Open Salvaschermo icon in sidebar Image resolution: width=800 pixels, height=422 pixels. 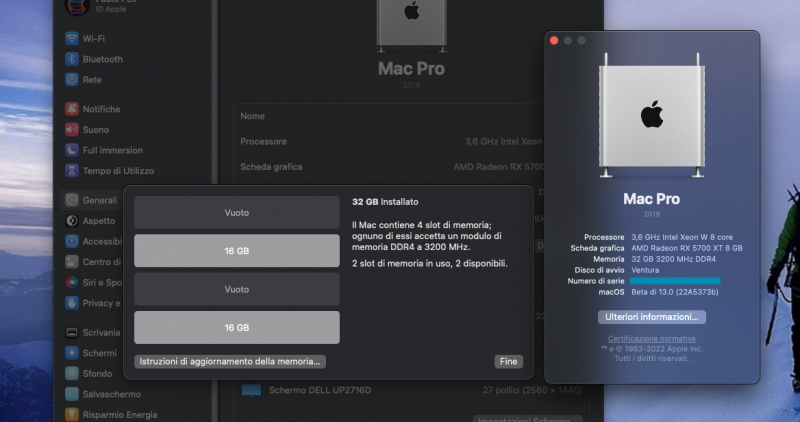72,394
